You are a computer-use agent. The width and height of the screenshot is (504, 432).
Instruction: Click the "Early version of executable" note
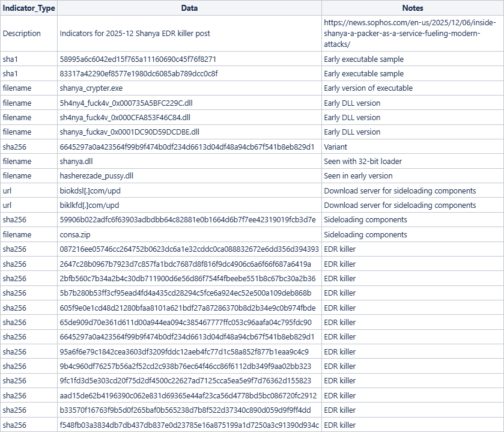(x=368, y=88)
